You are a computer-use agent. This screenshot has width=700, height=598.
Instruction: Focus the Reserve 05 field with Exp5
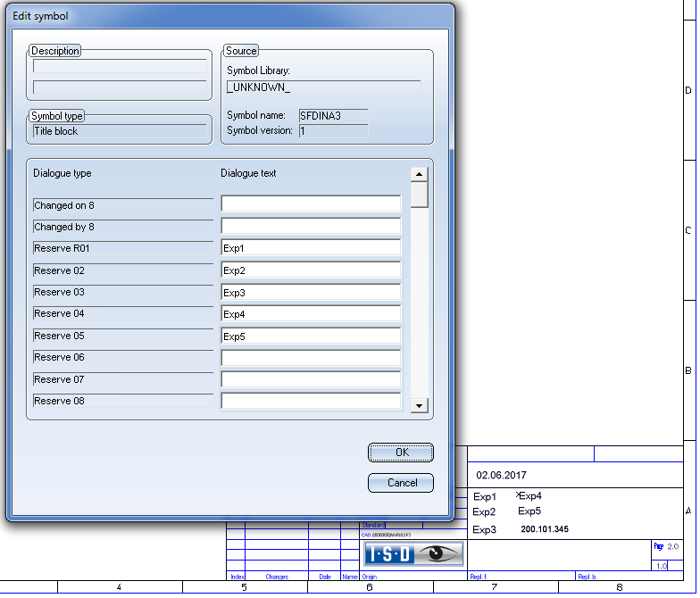[x=311, y=336]
